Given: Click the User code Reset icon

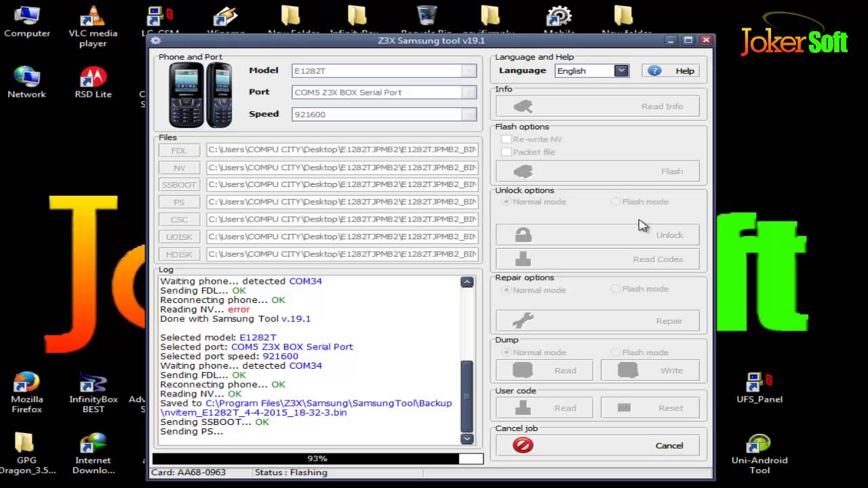Looking at the screenshot, I should coord(625,407).
